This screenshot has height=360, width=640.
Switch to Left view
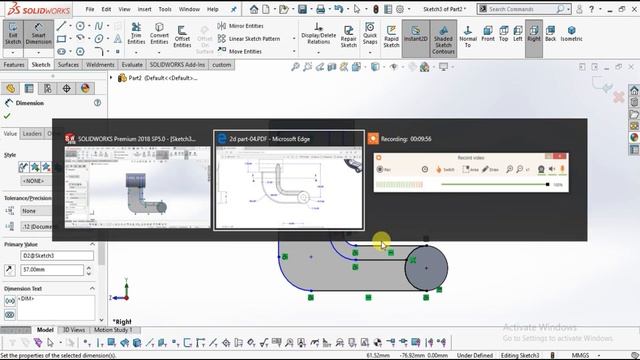click(518, 34)
